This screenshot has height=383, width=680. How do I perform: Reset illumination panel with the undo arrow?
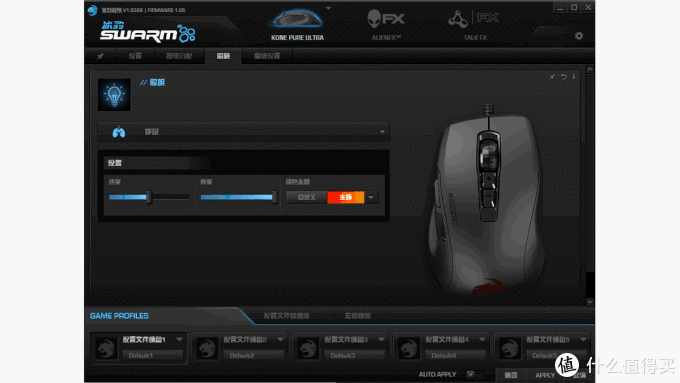563,77
